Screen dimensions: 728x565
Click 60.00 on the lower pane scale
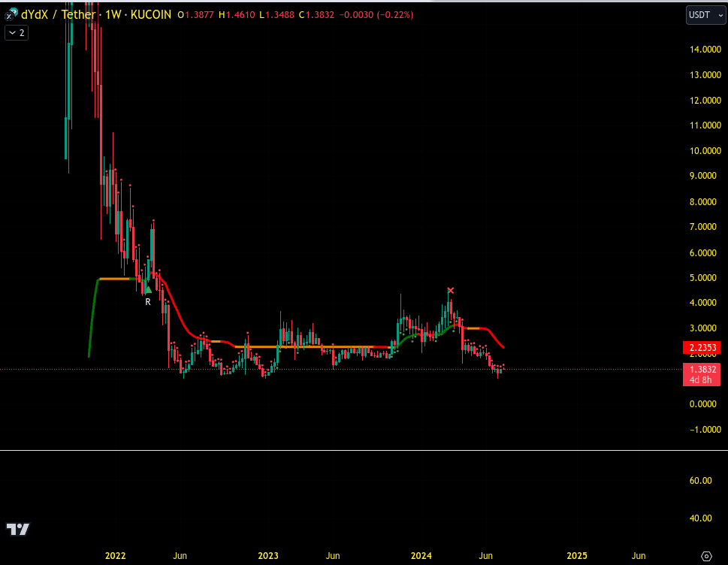(701, 481)
